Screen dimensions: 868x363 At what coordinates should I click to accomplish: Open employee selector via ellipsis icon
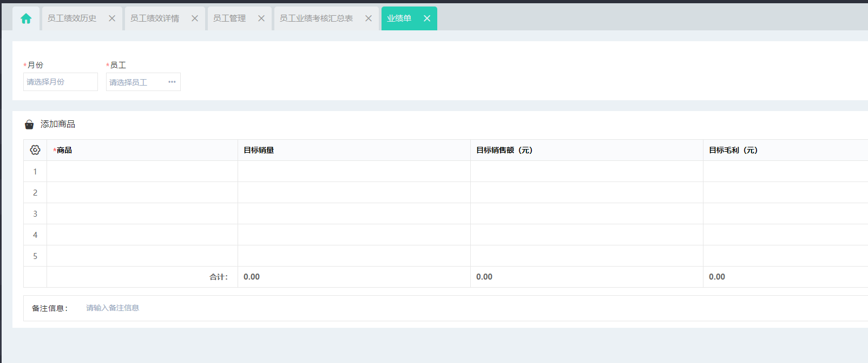coord(172,82)
